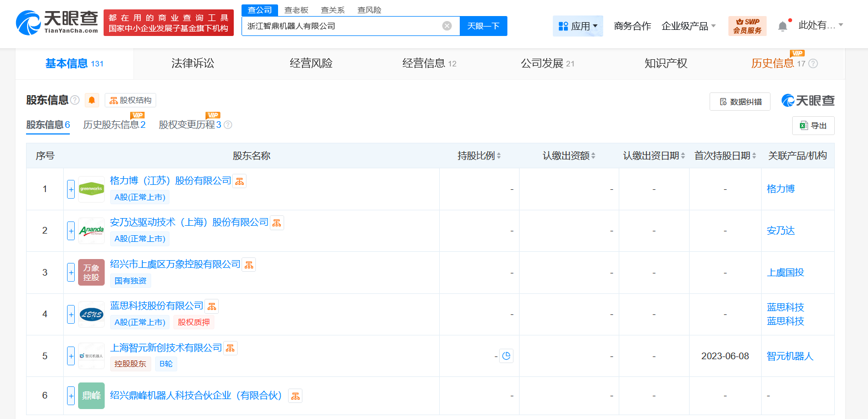Click the 智元机器人 company logo
868x419 pixels.
click(x=91, y=356)
